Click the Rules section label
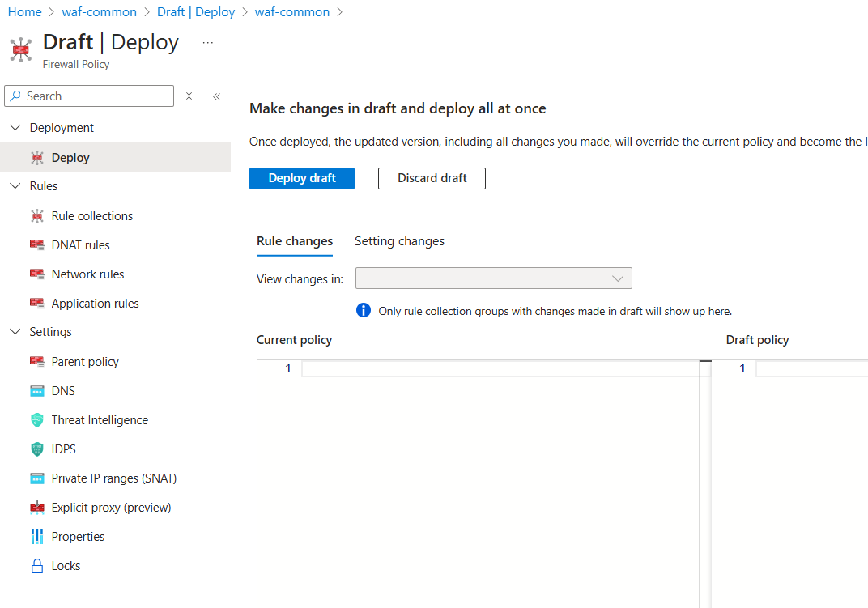This screenshot has width=868, height=608. click(x=44, y=186)
